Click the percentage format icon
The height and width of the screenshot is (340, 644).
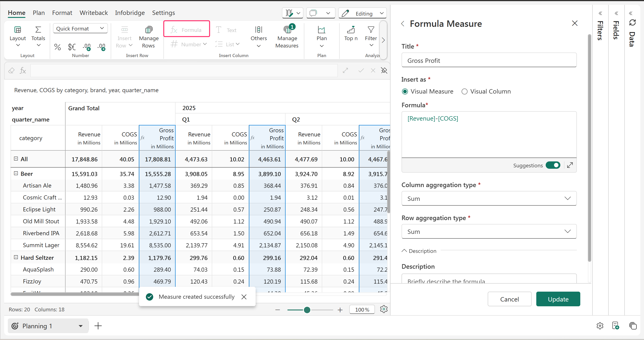57,47
